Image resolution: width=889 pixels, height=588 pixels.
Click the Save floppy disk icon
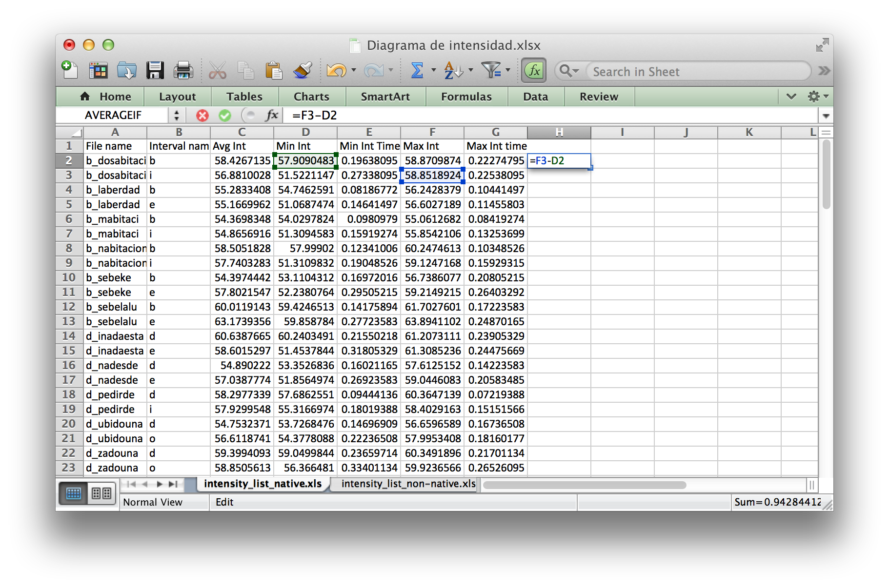pyautogui.click(x=155, y=71)
